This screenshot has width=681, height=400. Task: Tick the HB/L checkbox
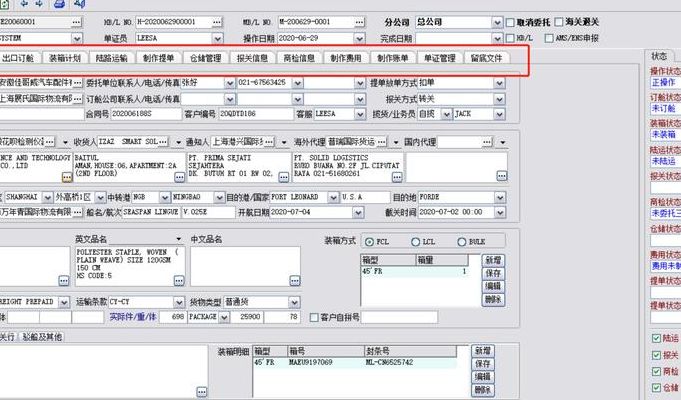click(510, 38)
